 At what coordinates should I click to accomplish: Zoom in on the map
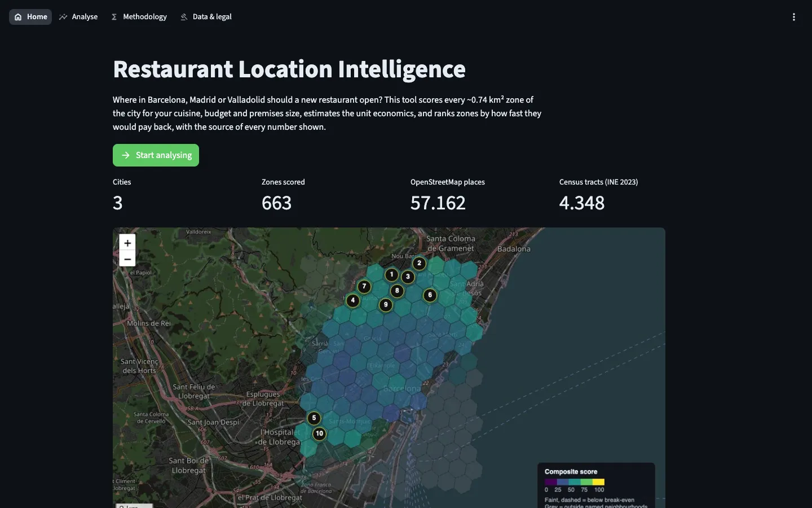click(127, 243)
